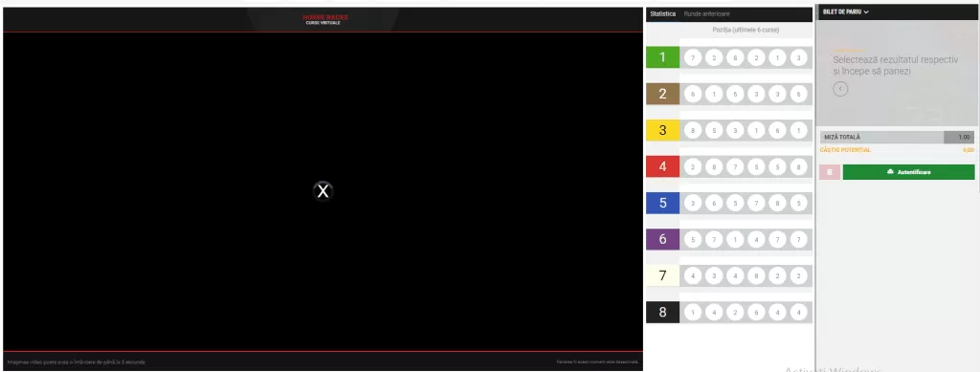Click the Horse Races Curse Virtuale logo
Screen dimensions: 980x372
point(325,19)
